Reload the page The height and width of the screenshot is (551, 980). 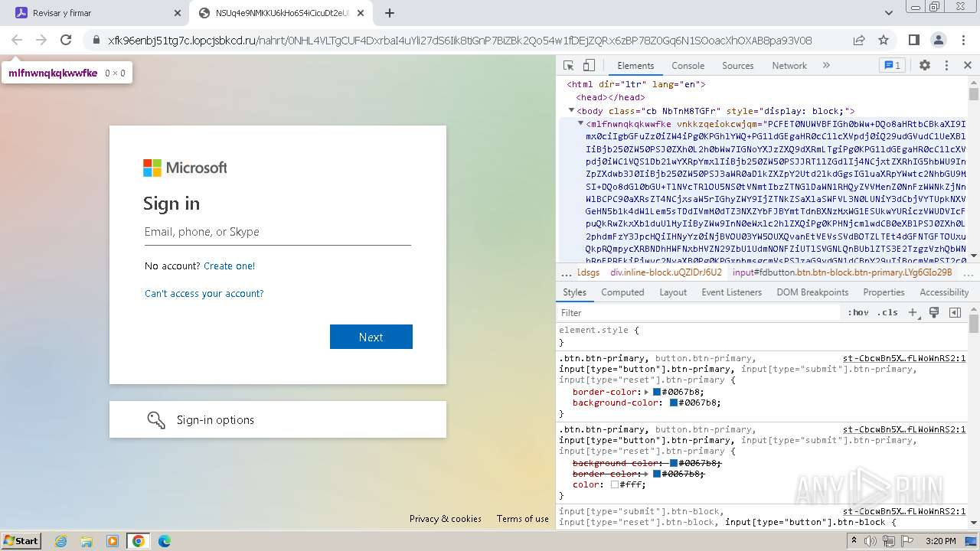point(66,40)
